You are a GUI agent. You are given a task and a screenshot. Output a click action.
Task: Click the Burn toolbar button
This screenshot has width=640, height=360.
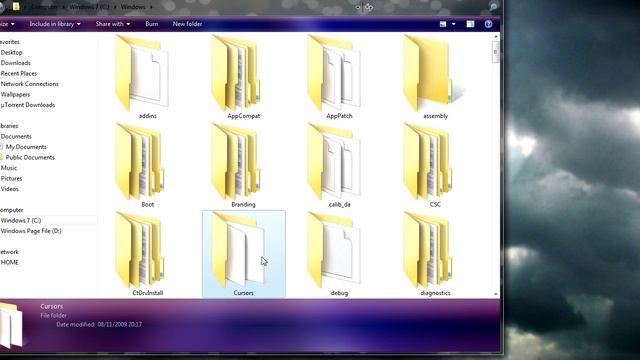click(x=152, y=24)
